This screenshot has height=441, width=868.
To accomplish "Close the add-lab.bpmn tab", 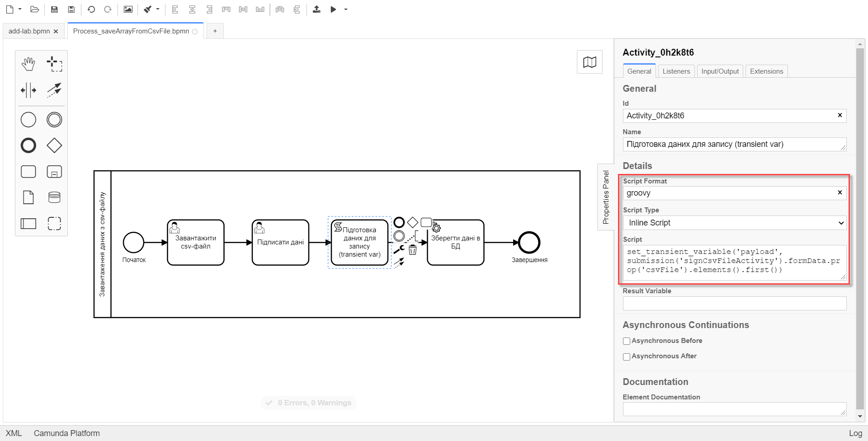I will (x=56, y=32).
